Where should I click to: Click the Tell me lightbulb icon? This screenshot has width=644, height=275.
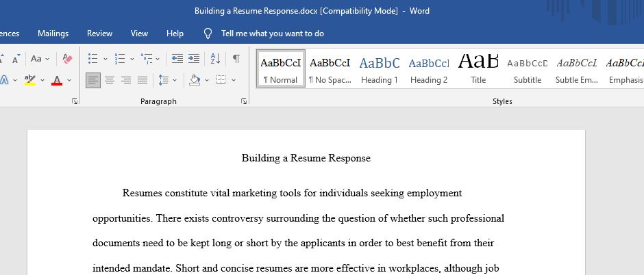(x=208, y=34)
